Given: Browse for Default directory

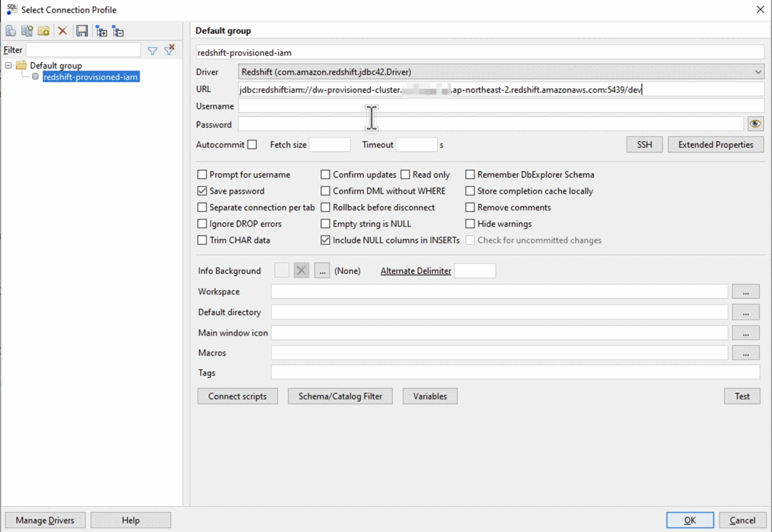Looking at the screenshot, I should 746,312.
